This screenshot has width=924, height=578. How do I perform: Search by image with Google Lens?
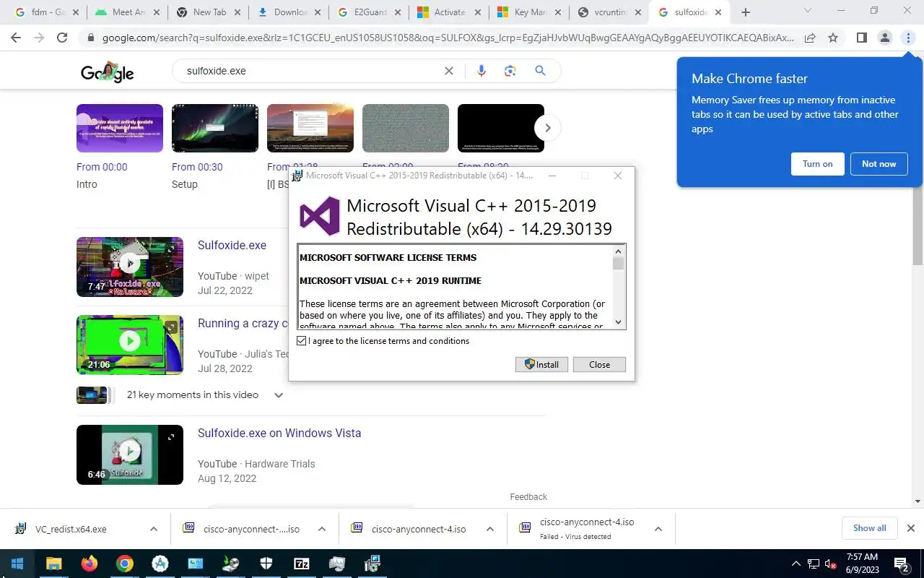click(510, 71)
